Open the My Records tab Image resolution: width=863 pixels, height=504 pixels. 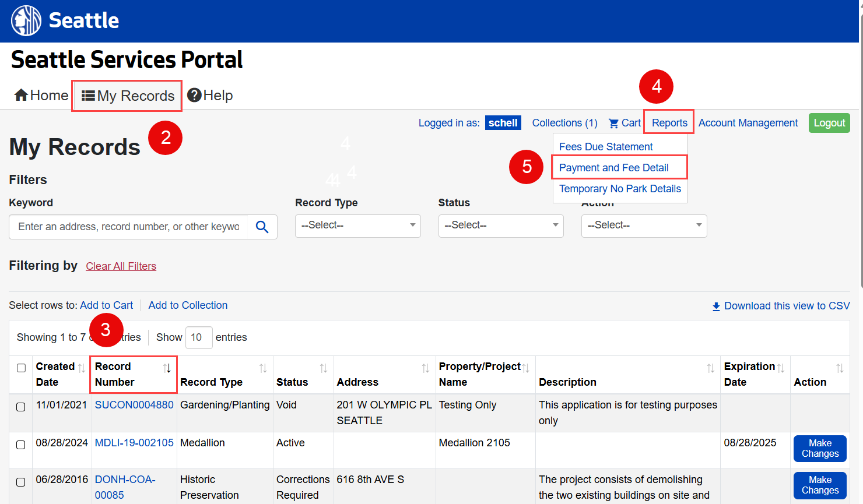pyautogui.click(x=128, y=96)
